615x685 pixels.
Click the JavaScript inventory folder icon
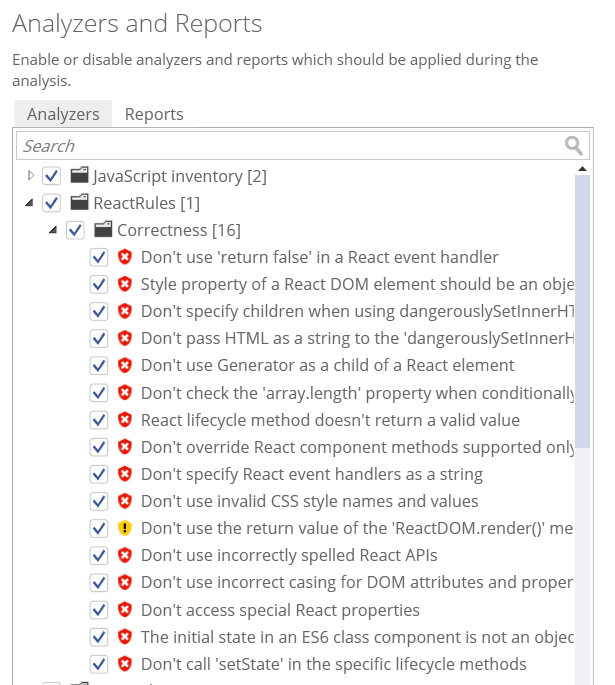(x=79, y=175)
